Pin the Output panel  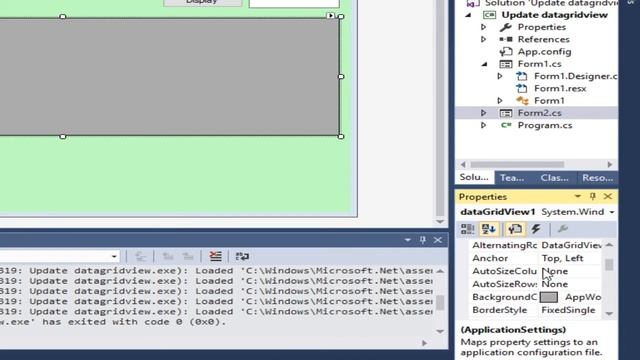point(423,240)
